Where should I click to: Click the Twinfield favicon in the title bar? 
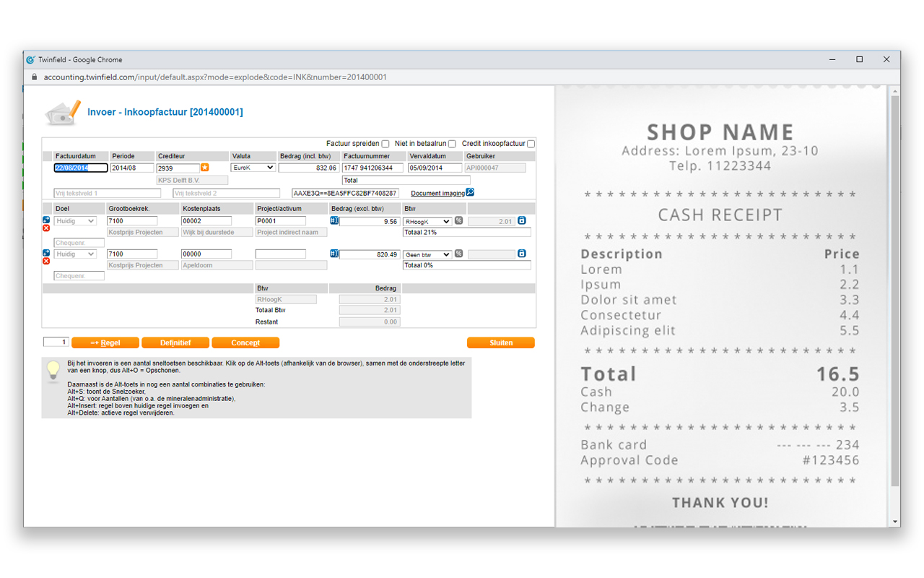30,60
